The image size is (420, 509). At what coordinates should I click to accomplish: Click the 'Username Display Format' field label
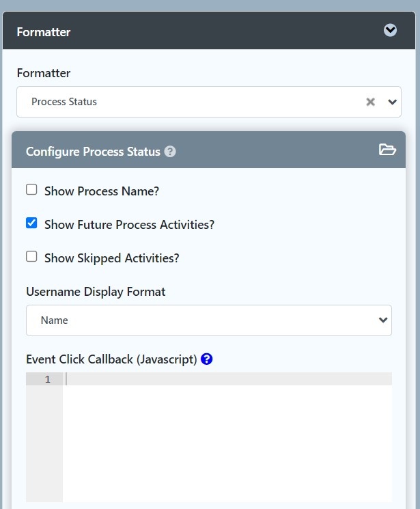coord(96,292)
